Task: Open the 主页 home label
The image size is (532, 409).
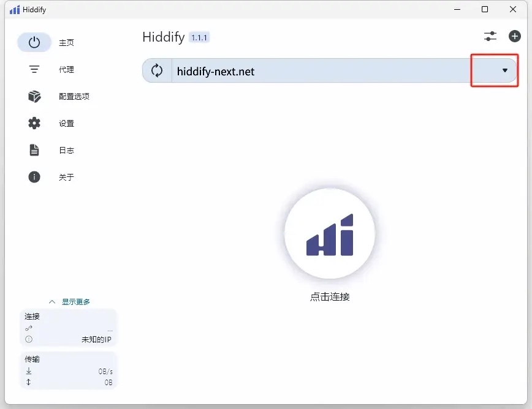Action: coord(66,43)
